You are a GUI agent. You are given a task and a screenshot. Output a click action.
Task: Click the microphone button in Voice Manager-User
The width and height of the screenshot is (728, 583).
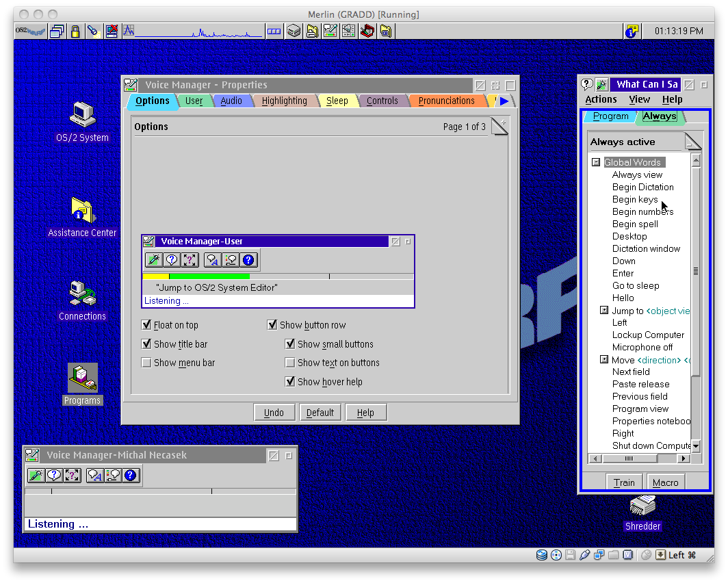pyautogui.click(x=154, y=260)
